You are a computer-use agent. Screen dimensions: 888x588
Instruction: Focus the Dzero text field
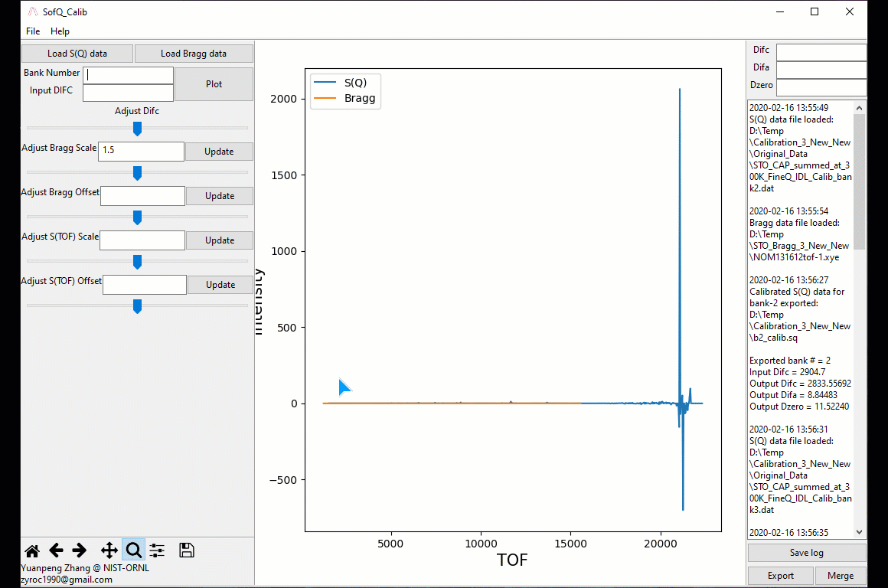click(x=821, y=87)
